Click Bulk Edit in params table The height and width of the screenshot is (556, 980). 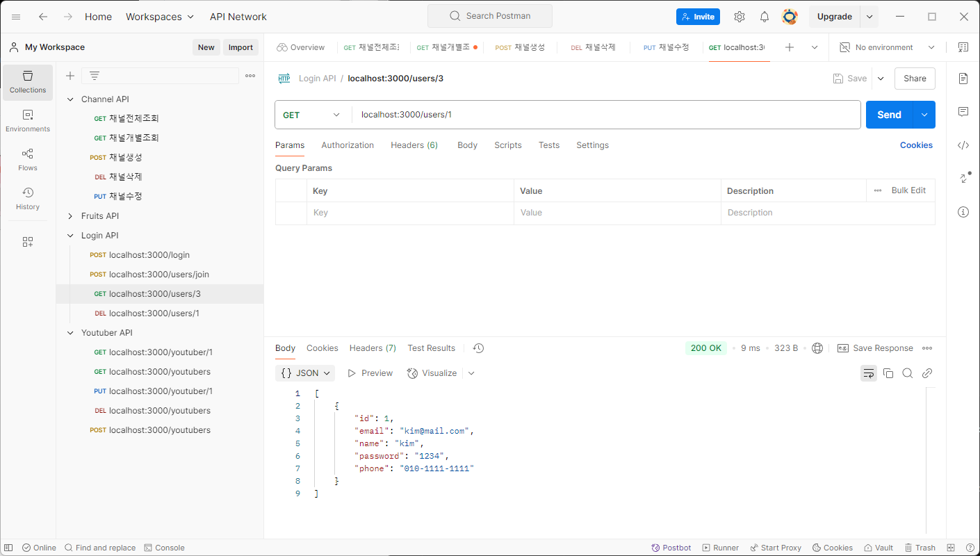tap(908, 190)
